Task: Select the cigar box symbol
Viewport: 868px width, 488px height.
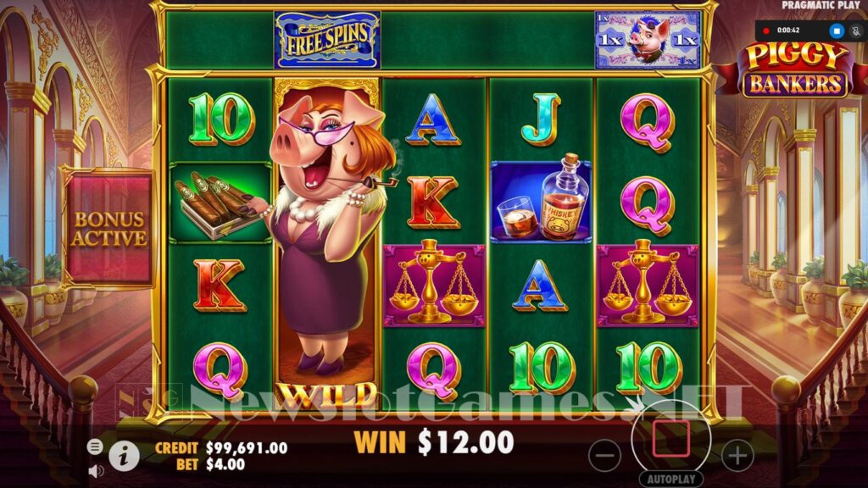Action: [220, 203]
